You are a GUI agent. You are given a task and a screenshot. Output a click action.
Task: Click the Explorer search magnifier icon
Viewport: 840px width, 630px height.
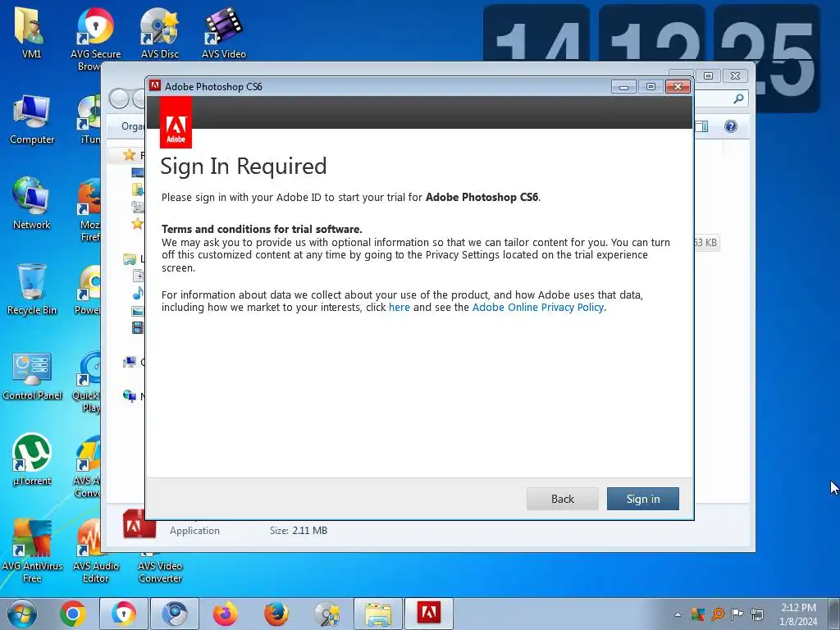click(x=738, y=98)
